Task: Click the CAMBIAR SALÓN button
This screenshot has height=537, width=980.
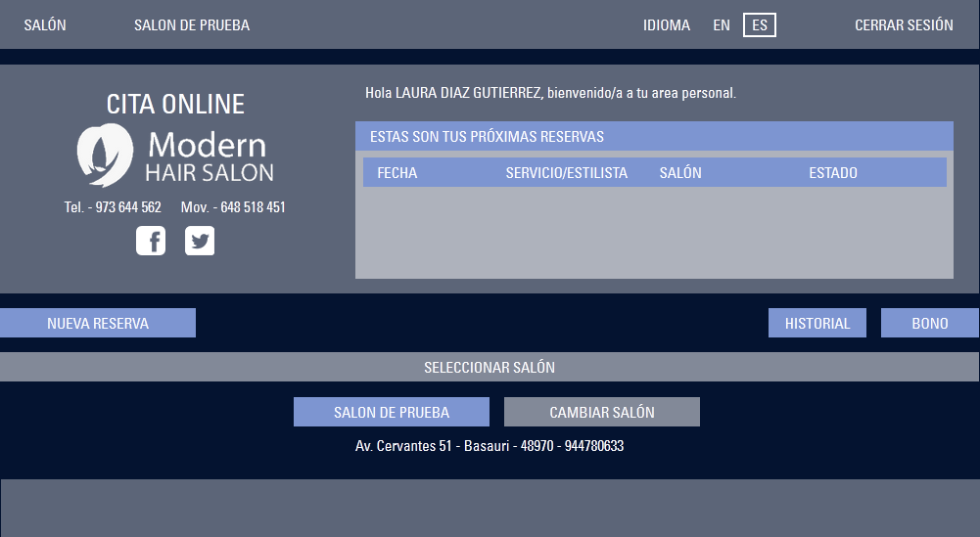Action: point(602,412)
